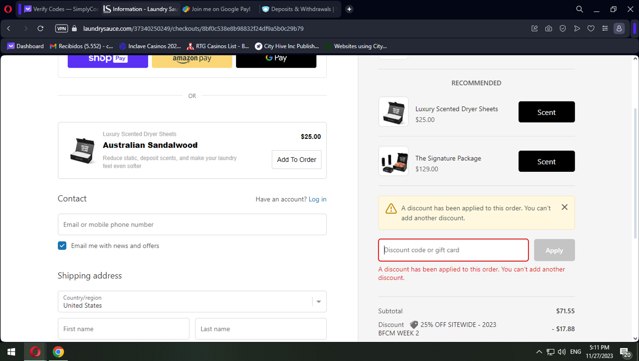Open the share page icon

(x=535, y=29)
